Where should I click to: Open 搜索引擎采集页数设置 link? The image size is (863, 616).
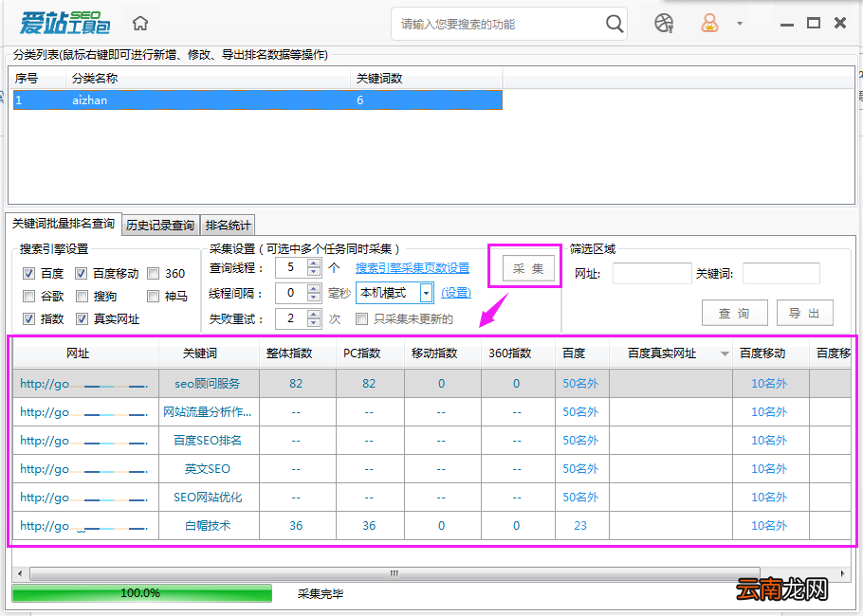pos(413,268)
